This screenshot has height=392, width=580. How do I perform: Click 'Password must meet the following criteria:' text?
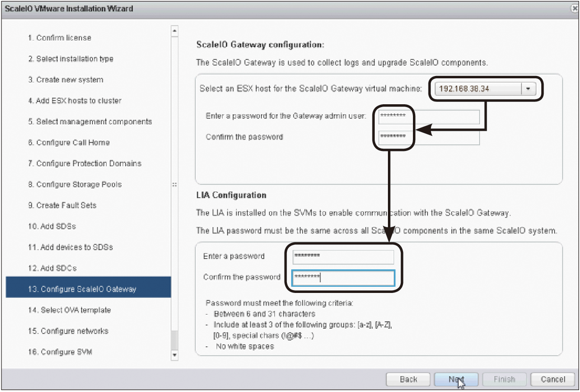279,303
